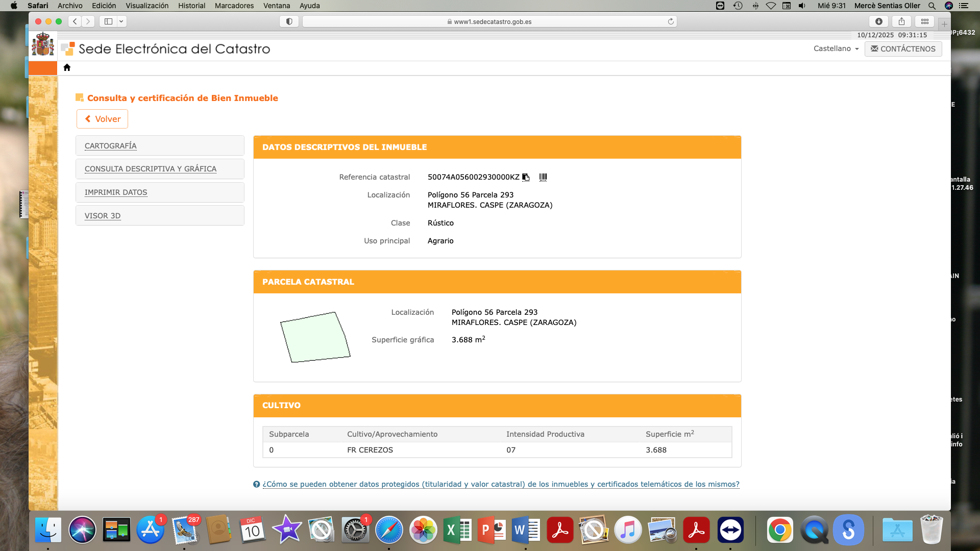Open the Historial menu
Viewport: 980px width, 551px height.
[191, 6]
